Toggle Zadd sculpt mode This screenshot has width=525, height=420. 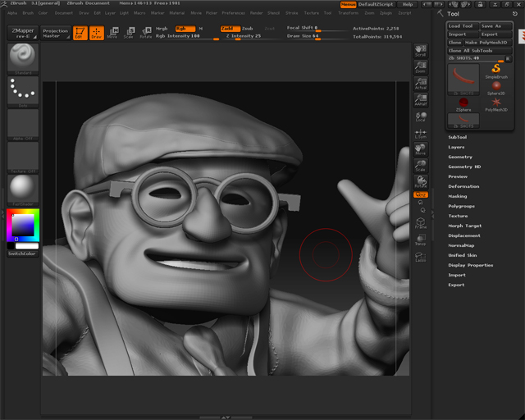click(230, 28)
